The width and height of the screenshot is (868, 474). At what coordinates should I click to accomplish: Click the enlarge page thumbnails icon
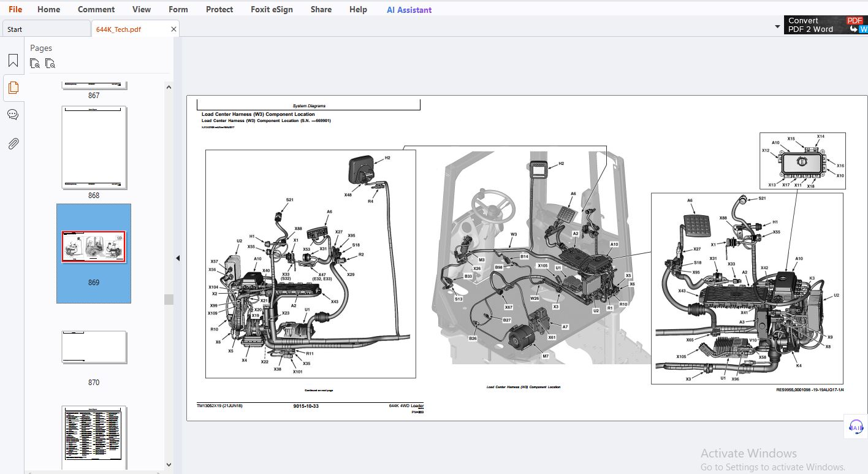(x=35, y=63)
